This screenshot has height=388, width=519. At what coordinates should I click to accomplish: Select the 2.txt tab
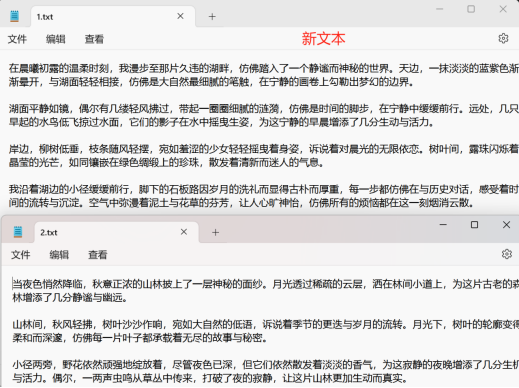(x=116, y=232)
